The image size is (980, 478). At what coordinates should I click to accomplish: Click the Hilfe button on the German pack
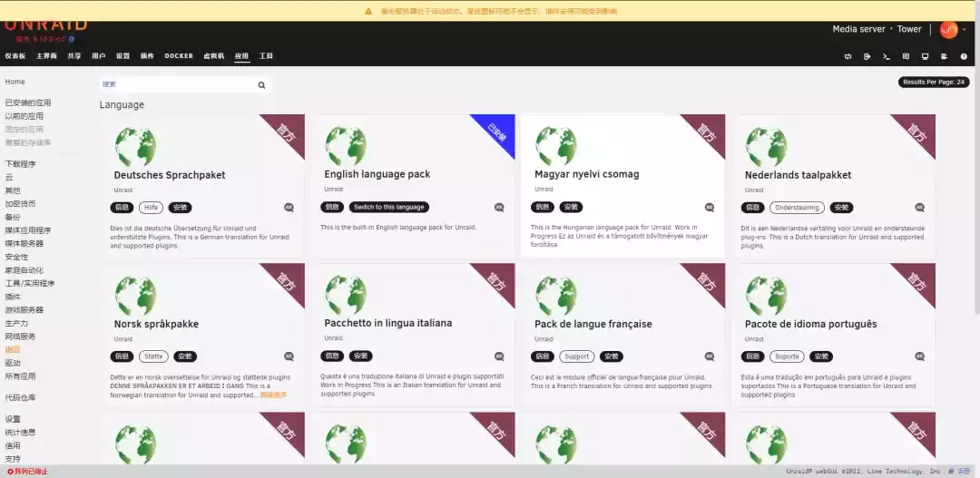click(151, 208)
